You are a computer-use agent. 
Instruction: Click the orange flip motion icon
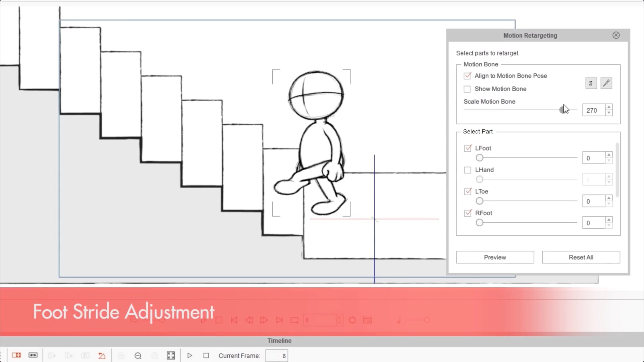tap(102, 356)
